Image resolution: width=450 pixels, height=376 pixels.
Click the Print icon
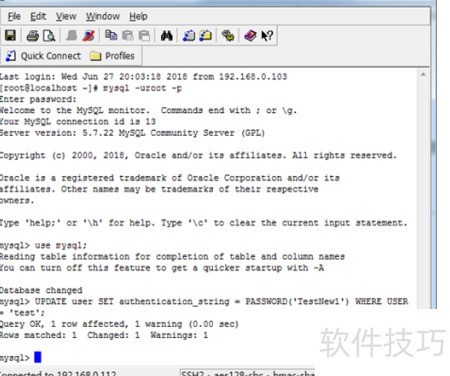point(32,35)
